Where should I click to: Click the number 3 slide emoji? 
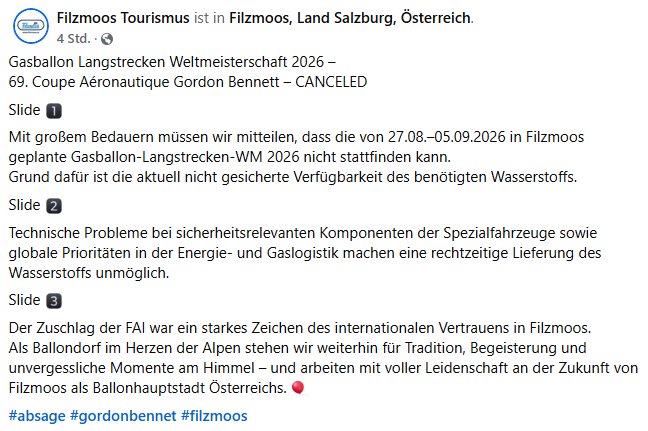[x=54, y=300]
